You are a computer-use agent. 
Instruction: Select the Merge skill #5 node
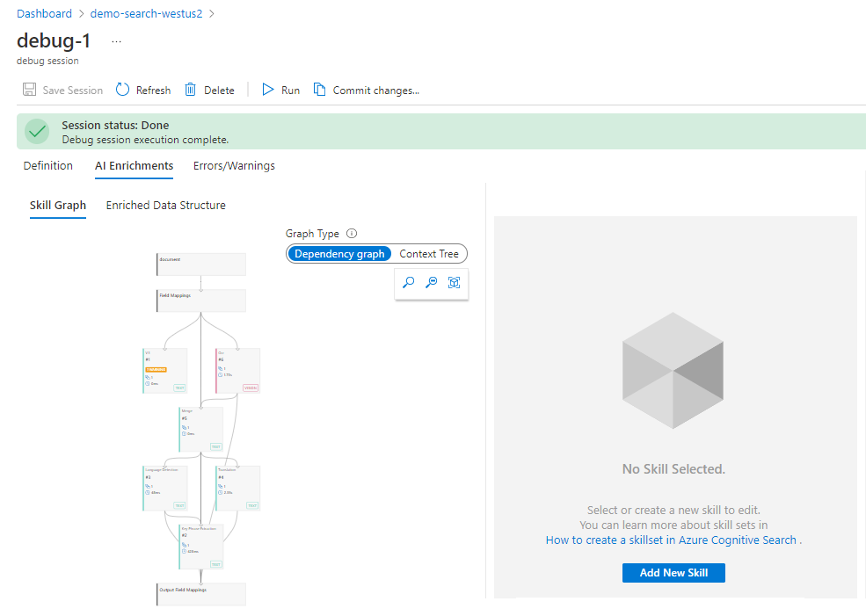pos(201,430)
